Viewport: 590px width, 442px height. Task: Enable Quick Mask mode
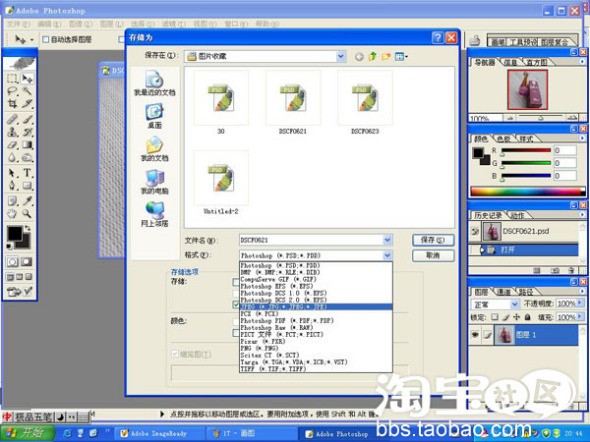26,262
